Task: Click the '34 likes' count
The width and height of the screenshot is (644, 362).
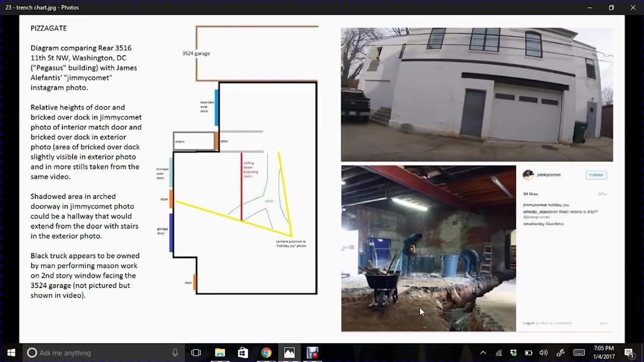Action: [530, 194]
